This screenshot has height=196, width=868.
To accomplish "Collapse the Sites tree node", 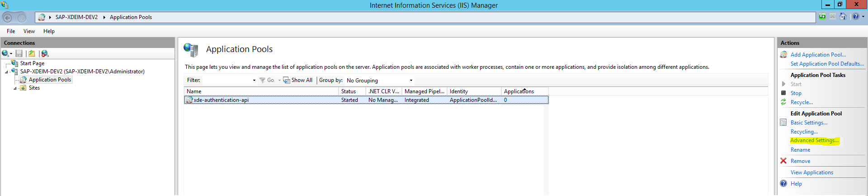I will (x=15, y=88).
